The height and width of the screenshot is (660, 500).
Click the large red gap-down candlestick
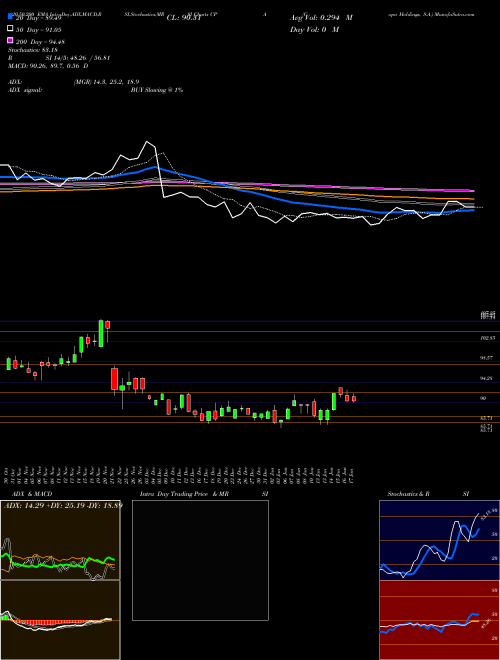pos(114,379)
